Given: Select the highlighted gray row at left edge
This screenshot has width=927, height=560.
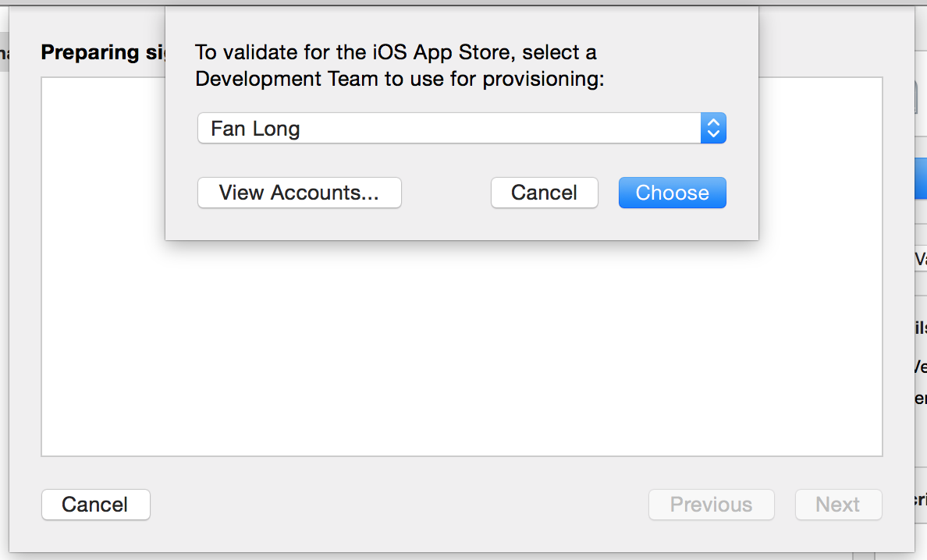Looking at the screenshot, I should pos(4,53).
